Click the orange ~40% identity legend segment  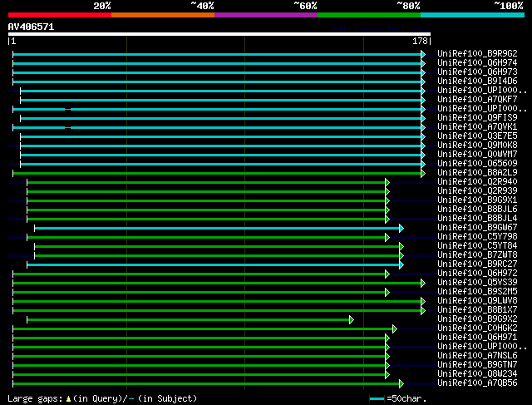(x=163, y=15)
